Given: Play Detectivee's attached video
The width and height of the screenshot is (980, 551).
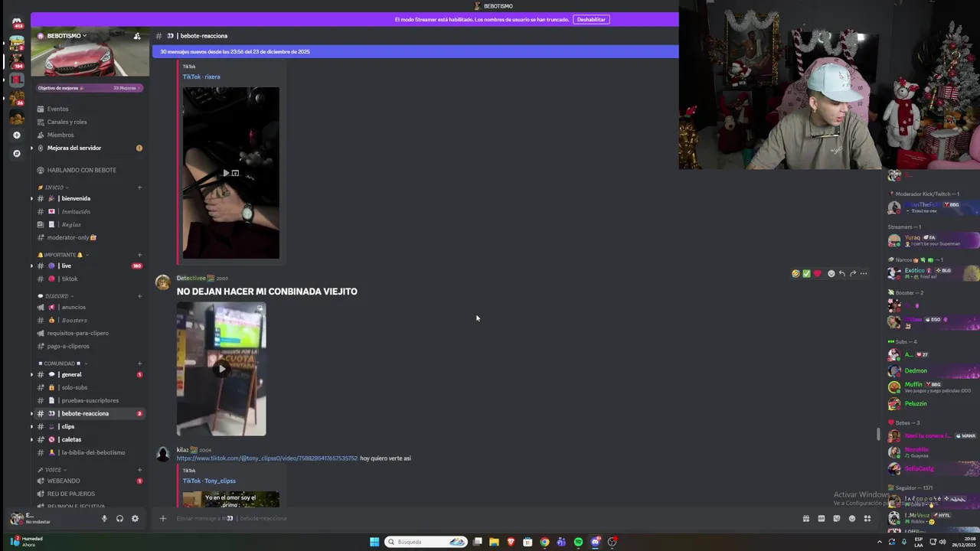Looking at the screenshot, I should (x=221, y=369).
